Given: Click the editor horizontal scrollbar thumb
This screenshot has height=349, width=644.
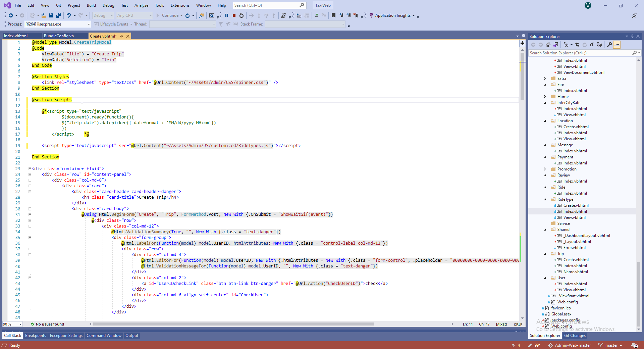Looking at the screenshot, I should coord(234,324).
